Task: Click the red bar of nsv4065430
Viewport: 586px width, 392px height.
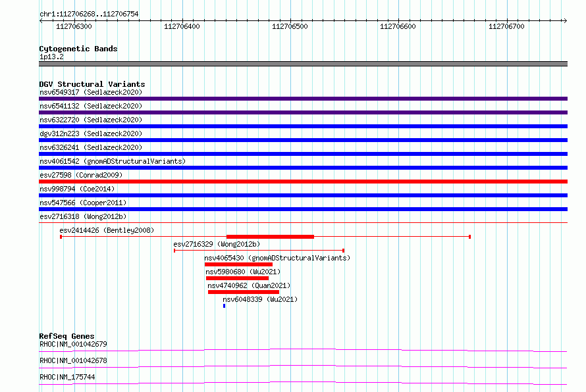Action: point(238,264)
